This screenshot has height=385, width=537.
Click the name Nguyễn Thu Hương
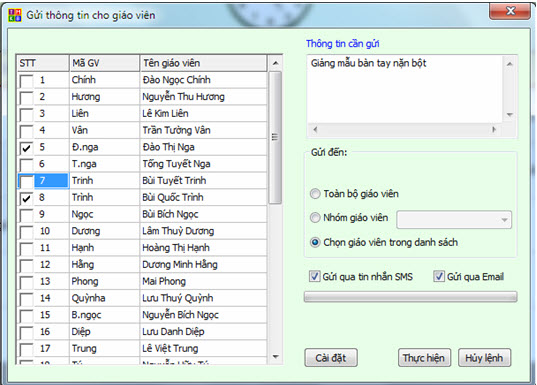[x=184, y=97]
